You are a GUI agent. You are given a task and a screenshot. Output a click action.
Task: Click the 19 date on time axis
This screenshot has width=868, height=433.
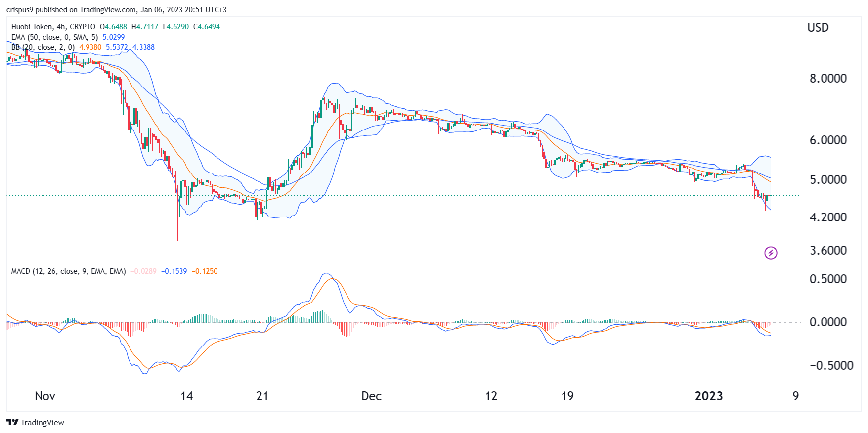(567, 396)
